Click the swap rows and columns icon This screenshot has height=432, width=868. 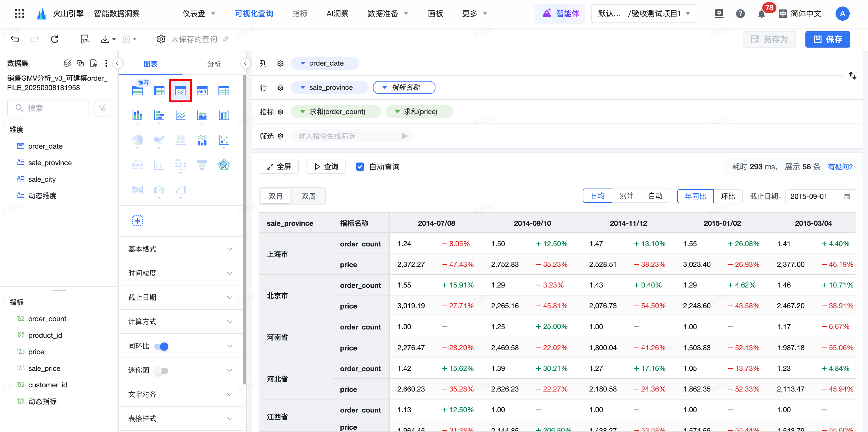click(852, 76)
